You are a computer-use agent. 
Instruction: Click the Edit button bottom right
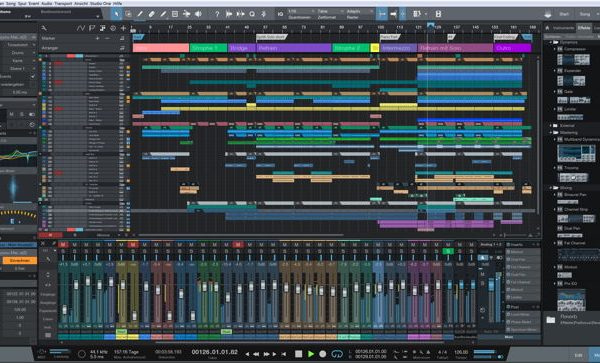point(579,356)
